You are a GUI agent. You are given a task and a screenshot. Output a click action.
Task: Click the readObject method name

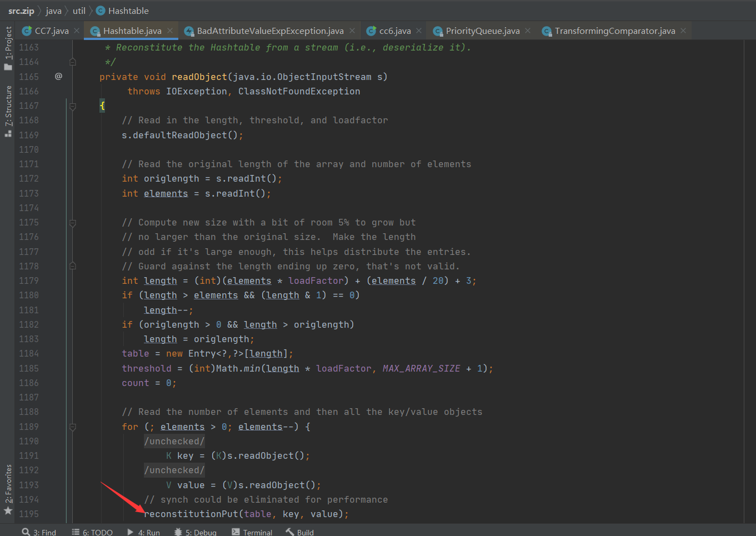pos(199,77)
